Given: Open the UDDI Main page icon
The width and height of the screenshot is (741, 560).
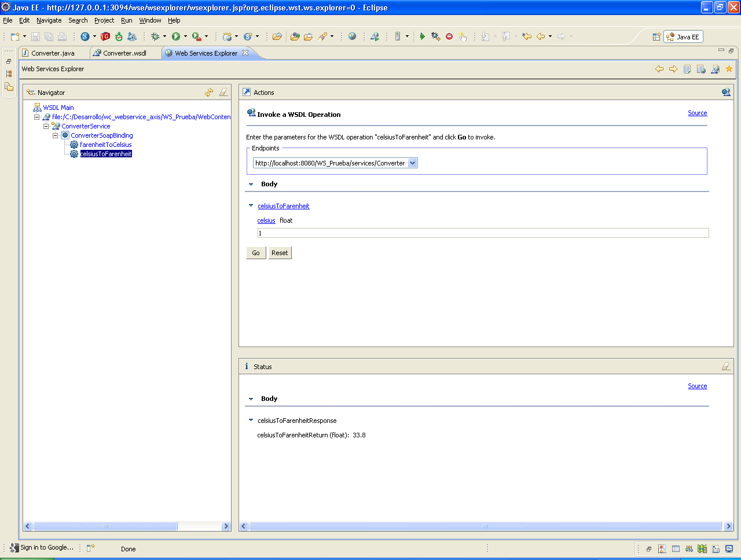Looking at the screenshot, I should 687,69.
